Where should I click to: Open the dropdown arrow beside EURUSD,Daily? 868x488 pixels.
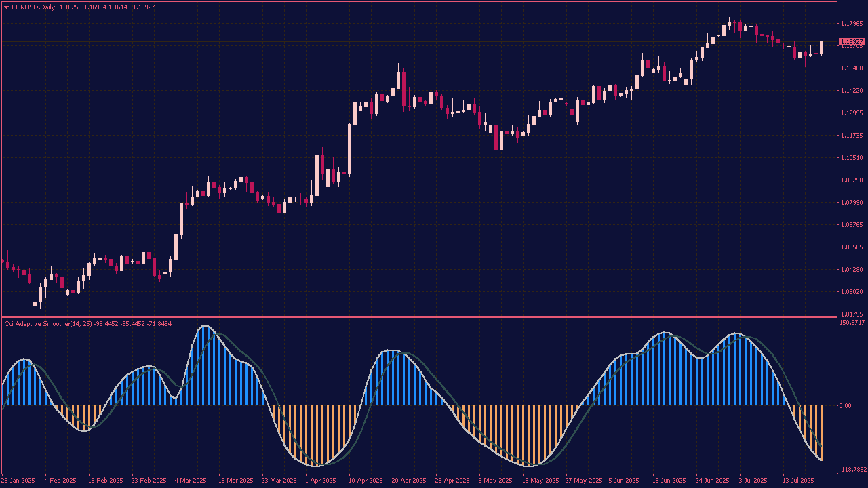[7, 7]
